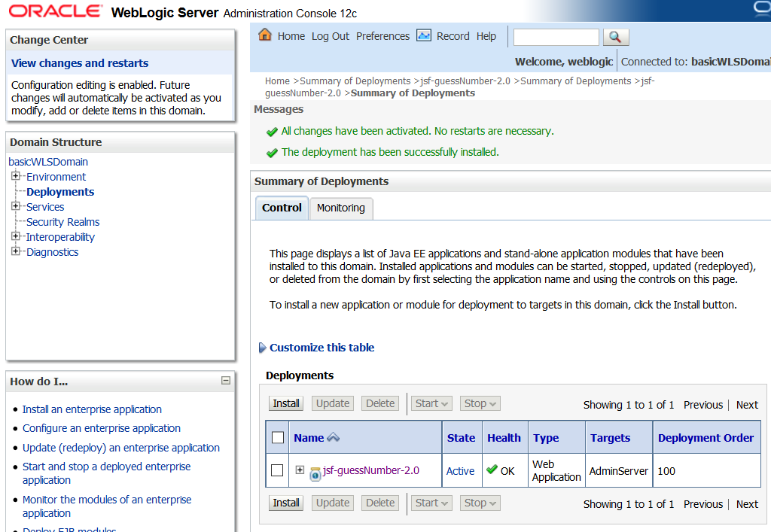Screen dimensions: 771x532
Task: Click the bottom Install button
Action: click(286, 503)
